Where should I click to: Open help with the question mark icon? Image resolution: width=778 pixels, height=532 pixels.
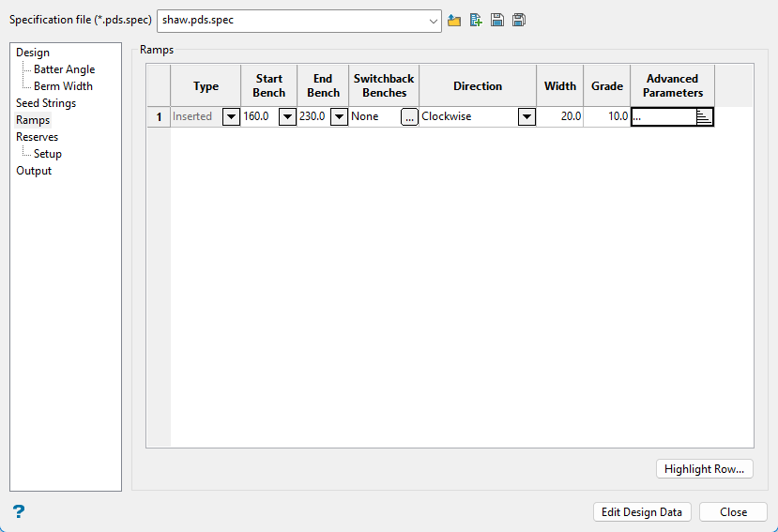click(x=19, y=511)
